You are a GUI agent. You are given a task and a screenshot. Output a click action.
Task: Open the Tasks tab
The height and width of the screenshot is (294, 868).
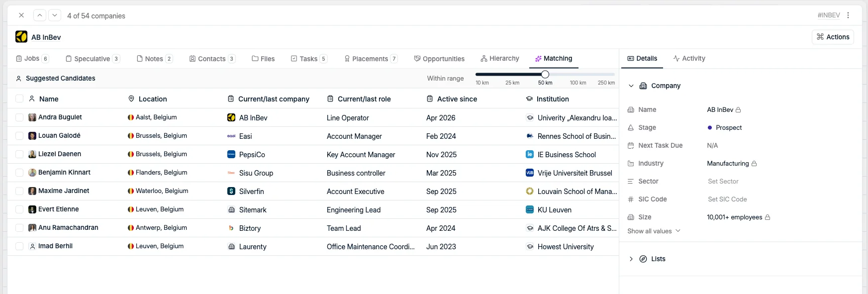pos(309,59)
